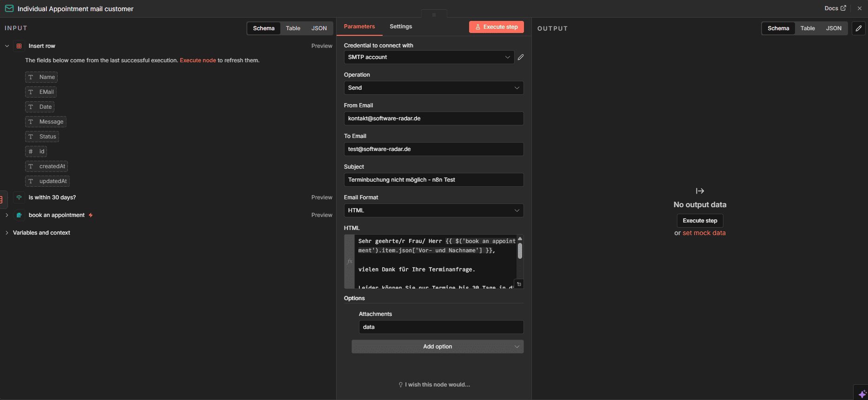This screenshot has width=868, height=400.
Task: Click the AI assistant sparkle icon
Action: coord(861,393)
